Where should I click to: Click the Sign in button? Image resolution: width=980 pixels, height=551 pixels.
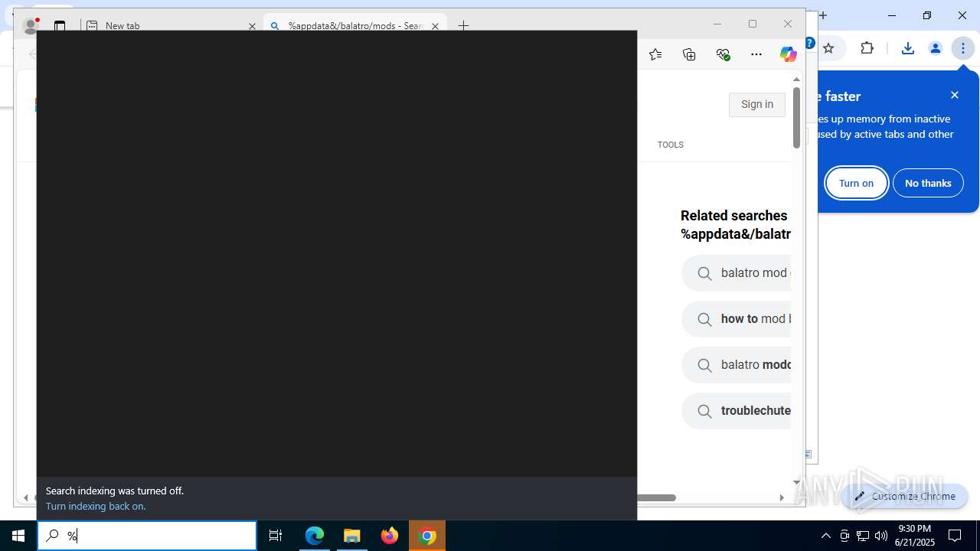click(x=757, y=104)
